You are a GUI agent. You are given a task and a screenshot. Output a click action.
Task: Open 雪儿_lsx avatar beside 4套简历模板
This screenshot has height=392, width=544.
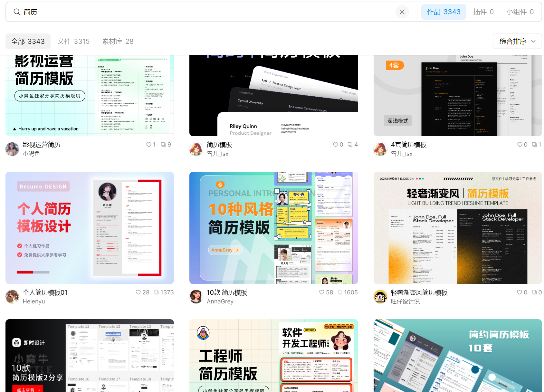pos(380,149)
